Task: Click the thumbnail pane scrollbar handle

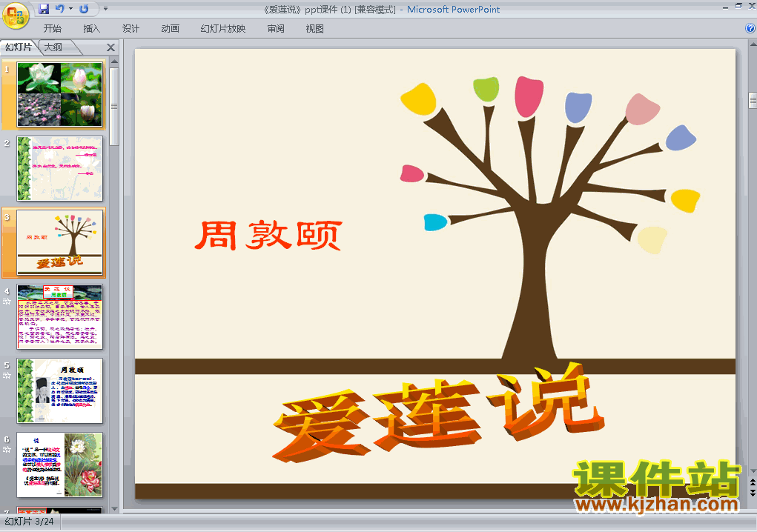Action: click(114, 106)
